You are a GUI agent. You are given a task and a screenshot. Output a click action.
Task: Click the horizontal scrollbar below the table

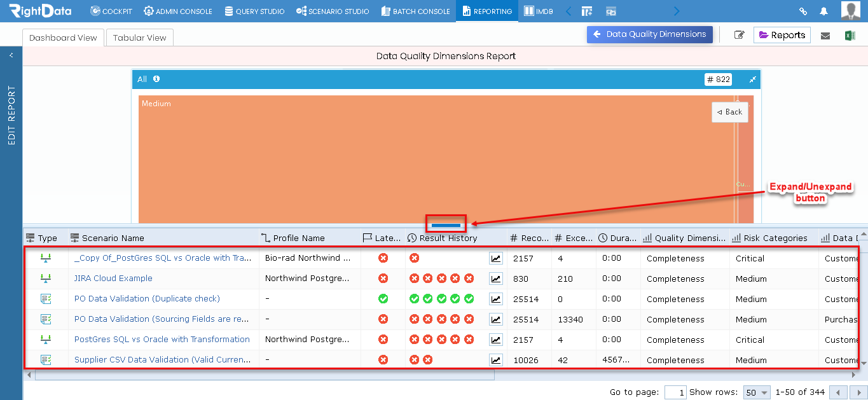pos(267,376)
